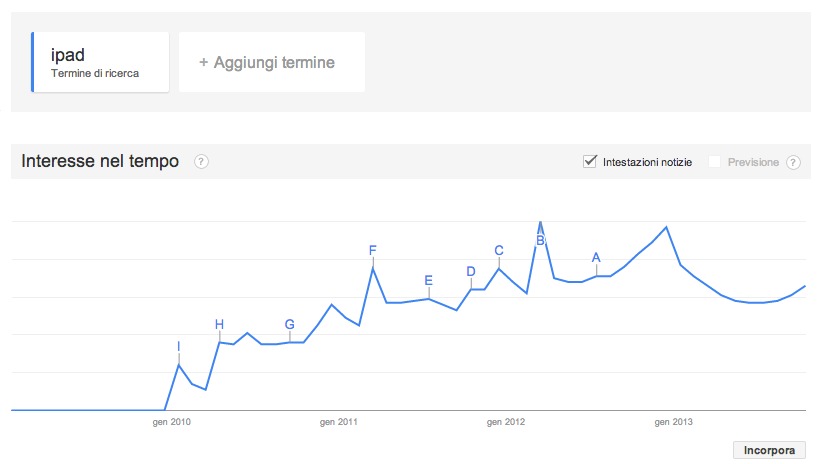Click news marker I on chart
This screenshot has height=464, width=826.
[x=178, y=347]
